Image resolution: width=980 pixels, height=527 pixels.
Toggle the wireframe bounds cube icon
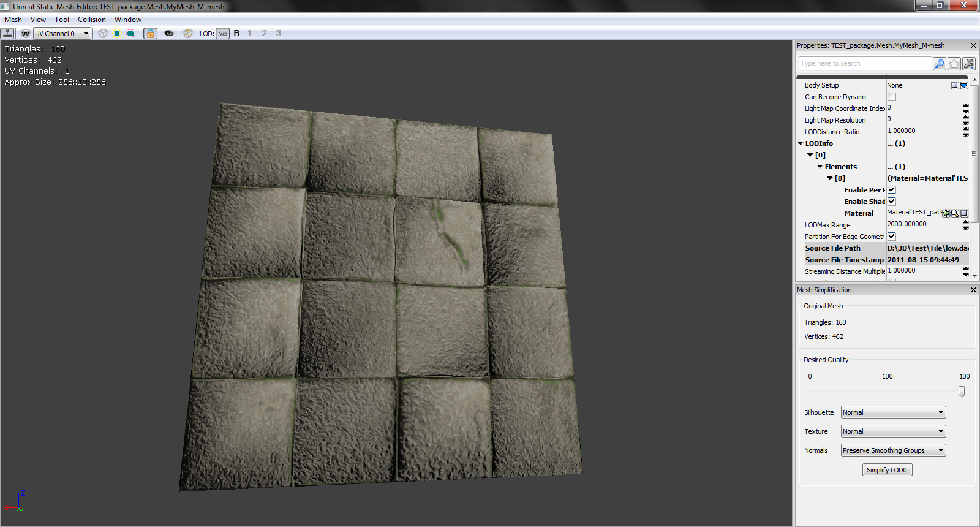pyautogui.click(x=102, y=34)
